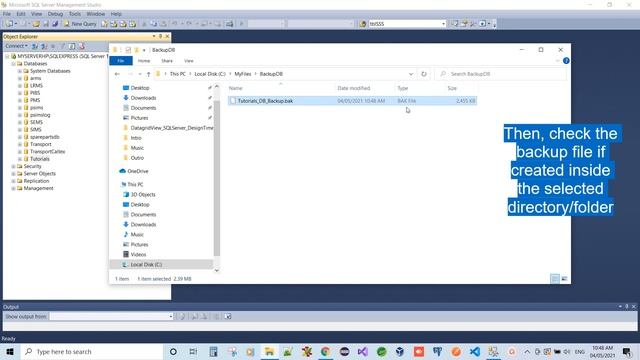Click the Activity Monitor icon in Object Explorer toolbar
The image size is (640, 360).
click(82, 46)
